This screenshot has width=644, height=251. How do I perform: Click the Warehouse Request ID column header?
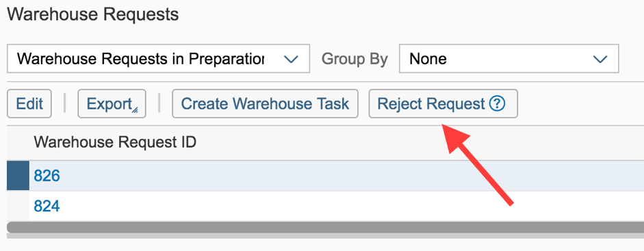pos(115,142)
